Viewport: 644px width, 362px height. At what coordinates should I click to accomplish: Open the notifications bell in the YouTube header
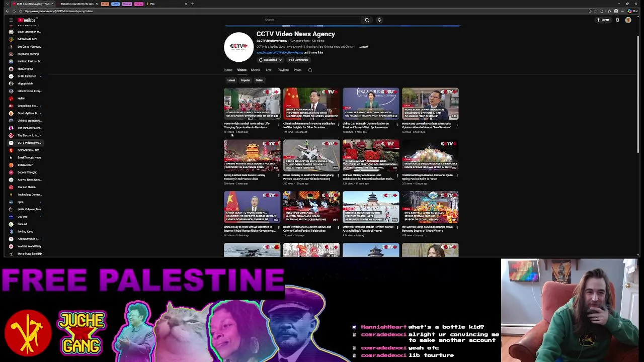point(617,20)
